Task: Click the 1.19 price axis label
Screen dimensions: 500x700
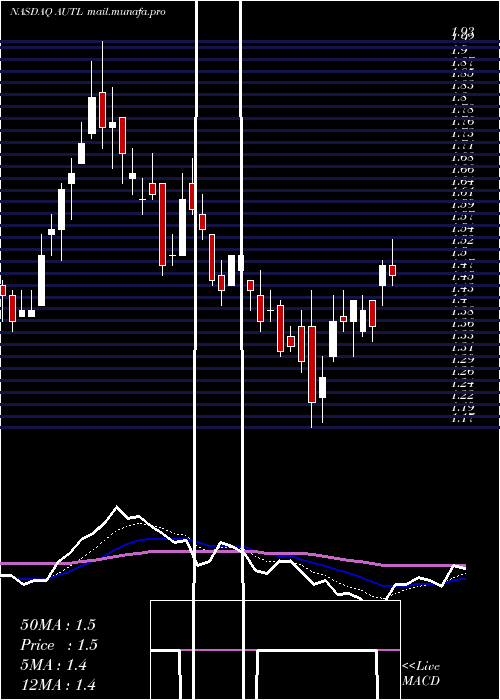Action: (463, 408)
